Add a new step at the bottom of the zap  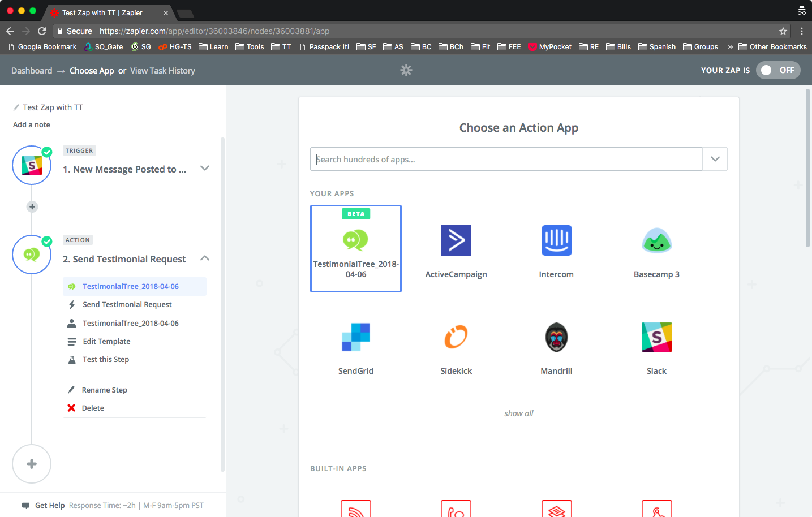click(32, 464)
